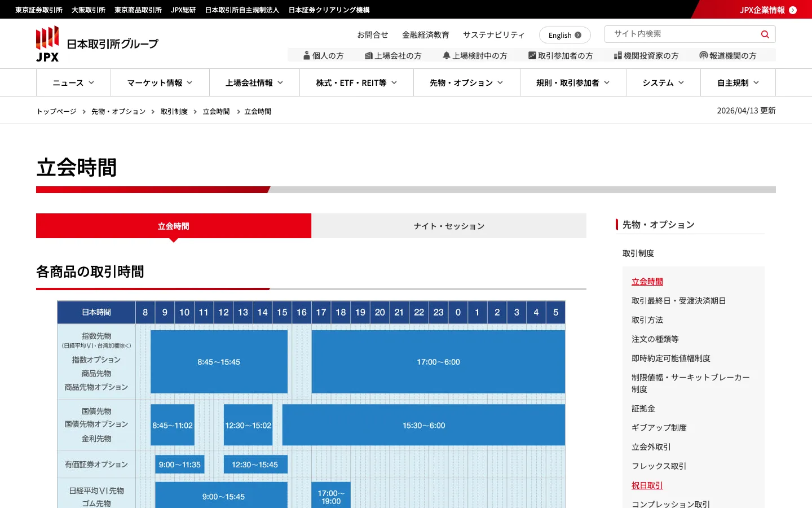The height and width of the screenshot is (508, 812).
Task: Expand the マーケット情報 menu
Action: coord(160,83)
